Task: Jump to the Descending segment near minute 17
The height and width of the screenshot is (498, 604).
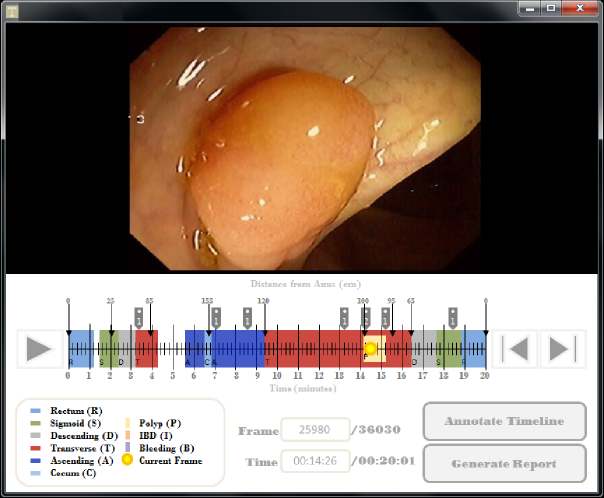Action: click(424, 349)
